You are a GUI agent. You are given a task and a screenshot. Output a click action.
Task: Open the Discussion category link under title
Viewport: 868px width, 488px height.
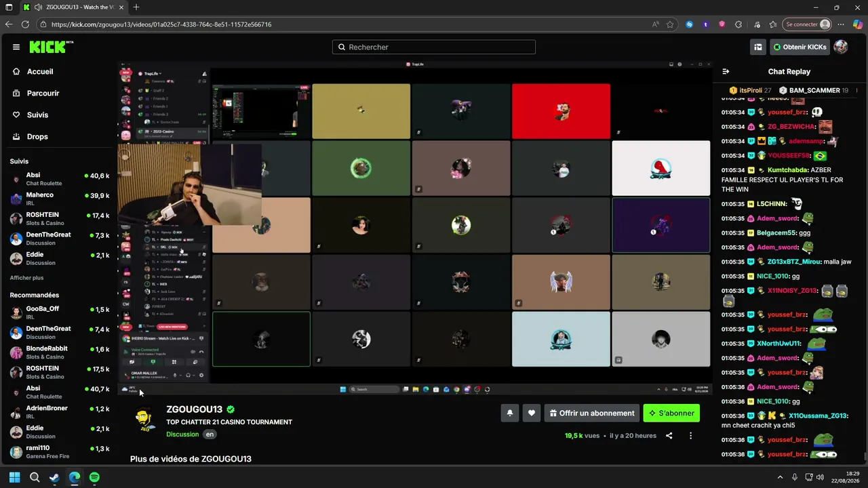coord(182,434)
